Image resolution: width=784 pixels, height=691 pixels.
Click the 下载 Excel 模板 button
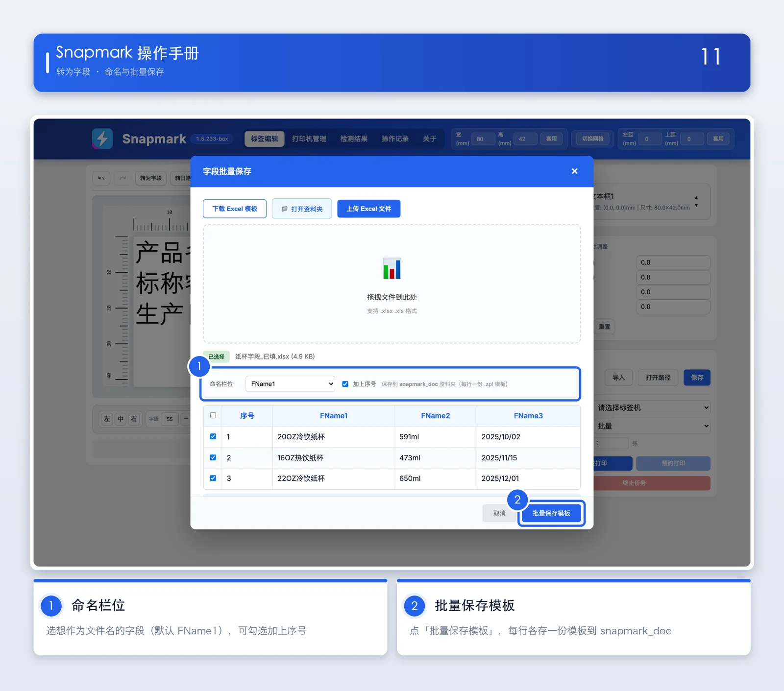(x=235, y=209)
